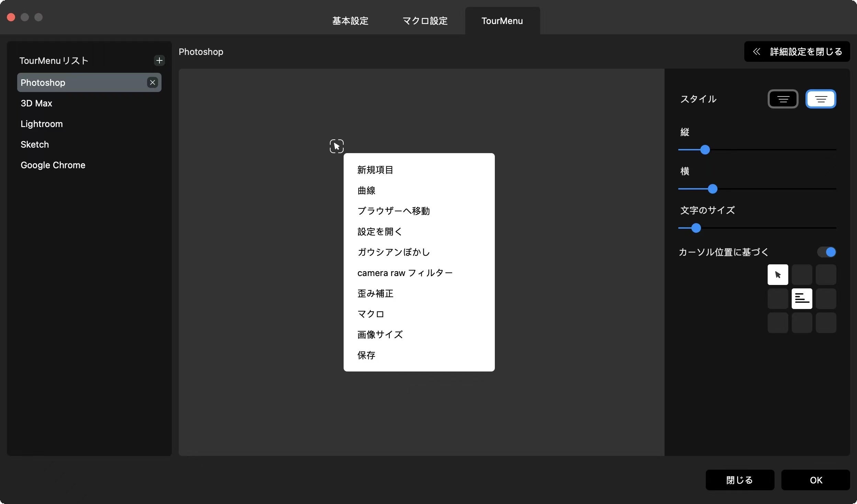Click the 文字のサイズ slider handle
The height and width of the screenshot is (504, 857).
coord(696,228)
